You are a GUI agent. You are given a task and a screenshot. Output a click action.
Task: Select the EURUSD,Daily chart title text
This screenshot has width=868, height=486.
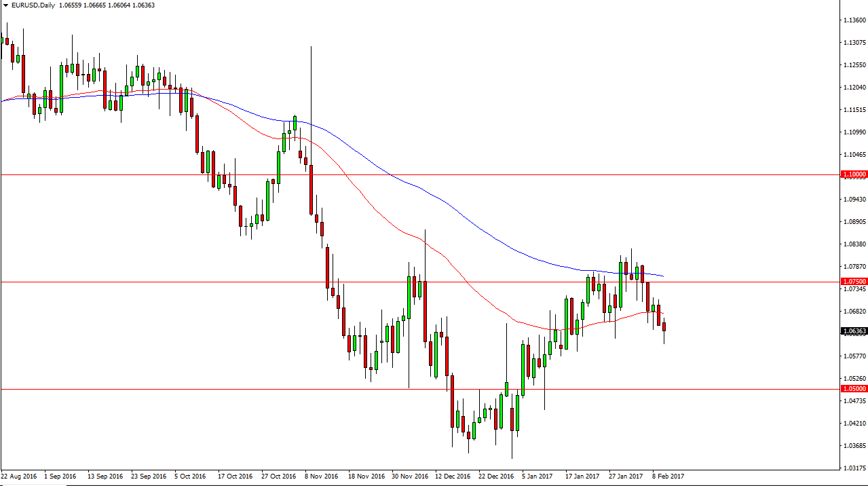click(33, 5)
